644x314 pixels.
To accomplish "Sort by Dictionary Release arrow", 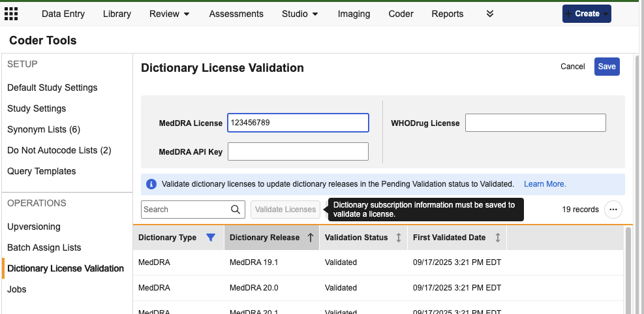I will pos(310,238).
